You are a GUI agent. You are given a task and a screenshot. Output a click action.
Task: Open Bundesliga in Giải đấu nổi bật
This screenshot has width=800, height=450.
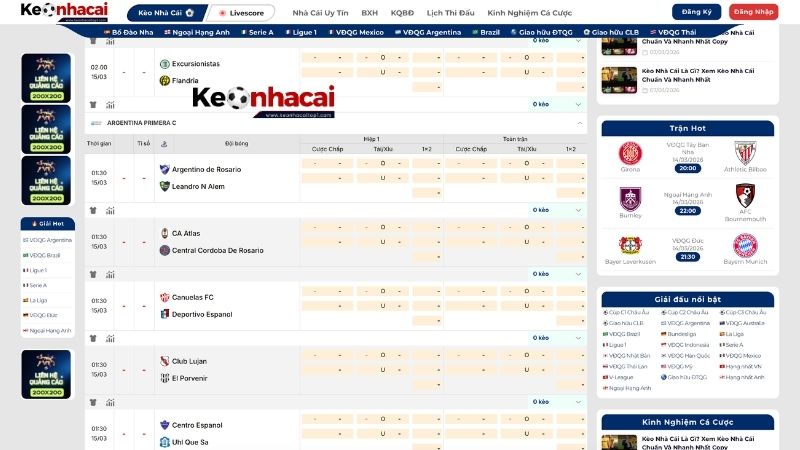coord(679,334)
